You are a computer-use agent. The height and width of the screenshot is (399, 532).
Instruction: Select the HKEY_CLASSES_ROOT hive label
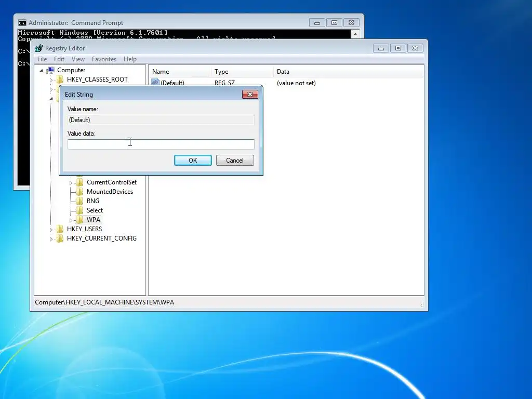(97, 79)
